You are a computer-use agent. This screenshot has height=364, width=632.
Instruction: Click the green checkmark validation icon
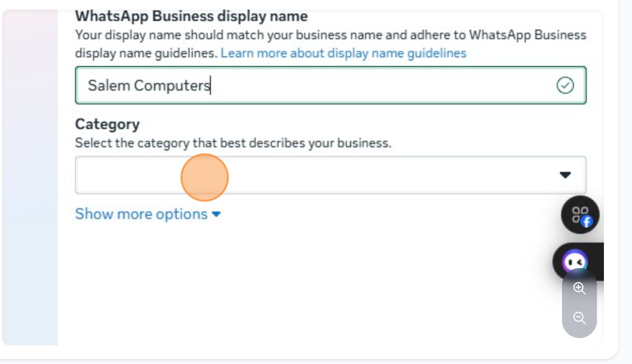pos(565,85)
